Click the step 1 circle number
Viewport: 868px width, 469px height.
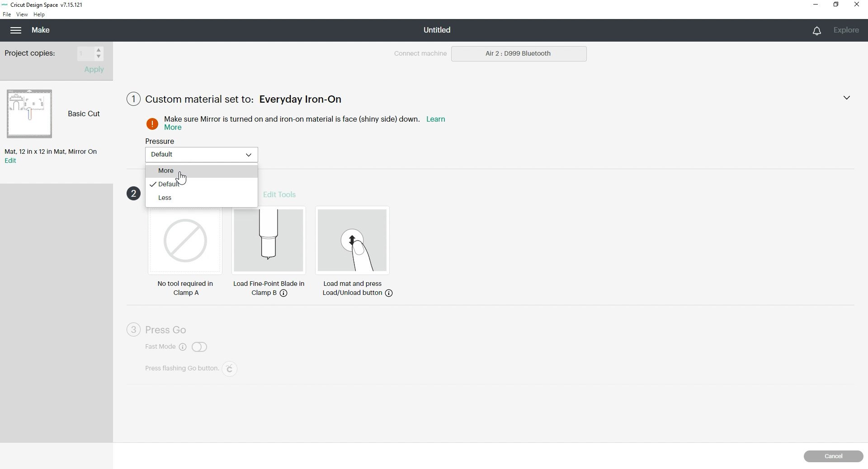133,99
